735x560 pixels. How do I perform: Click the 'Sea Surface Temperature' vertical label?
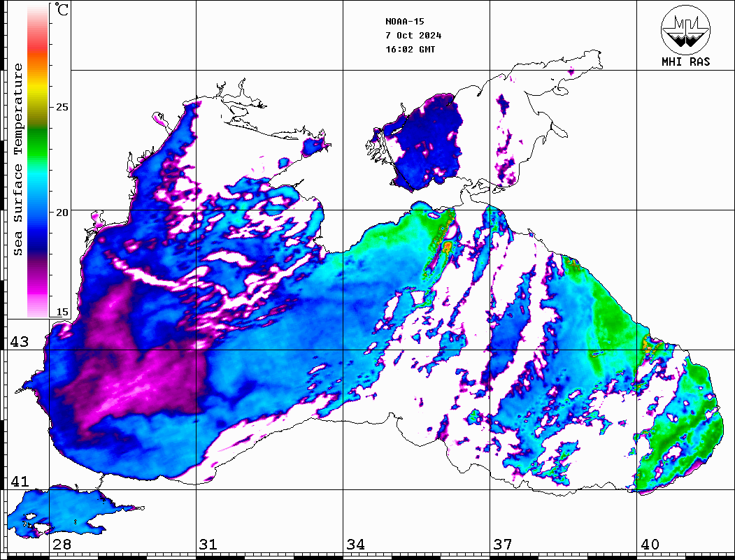click(18, 159)
